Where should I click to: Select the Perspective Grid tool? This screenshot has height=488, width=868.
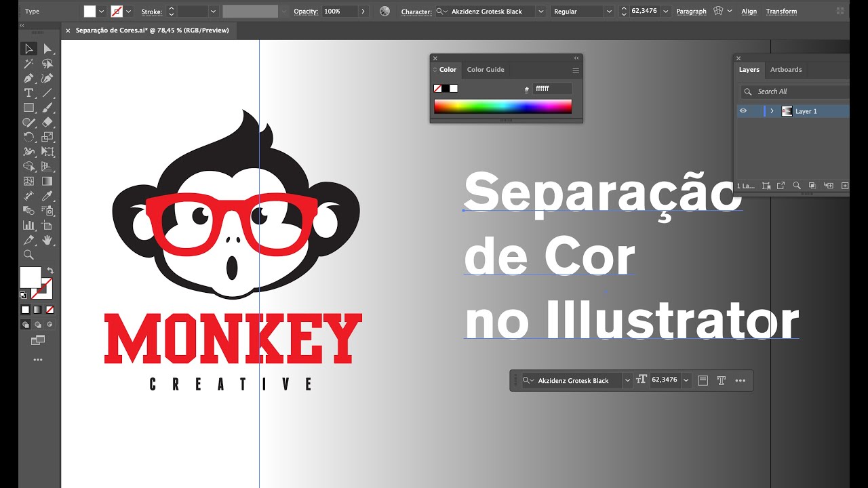click(x=47, y=167)
